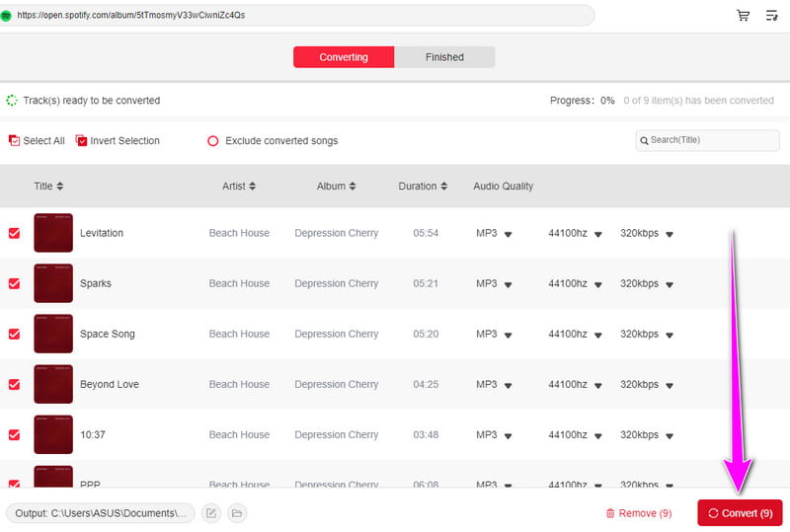Uncheck the Space Song checkbox
The image size is (790, 532).
coord(14,334)
